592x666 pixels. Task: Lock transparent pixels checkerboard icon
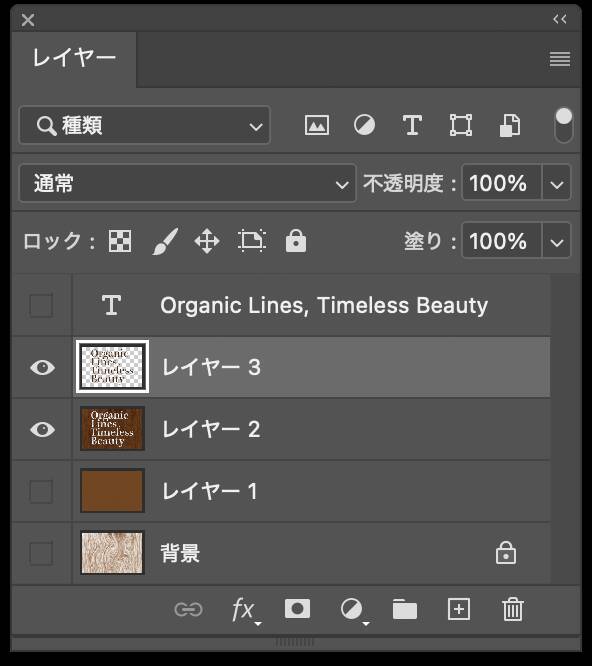point(120,241)
